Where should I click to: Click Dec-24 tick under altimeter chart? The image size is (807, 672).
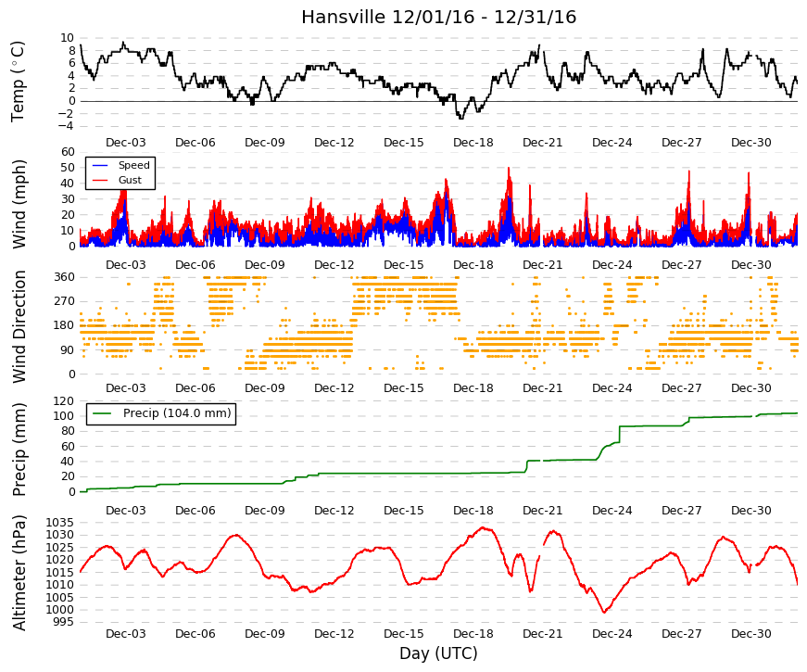(612, 634)
